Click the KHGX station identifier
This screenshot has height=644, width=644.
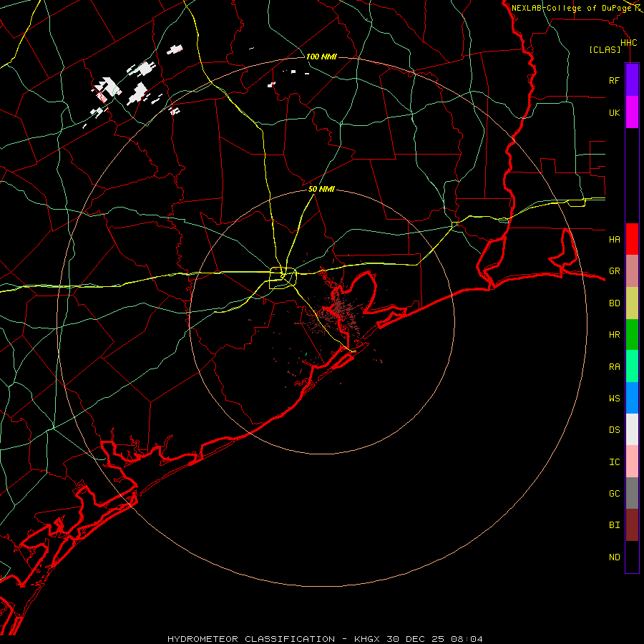tap(367, 639)
